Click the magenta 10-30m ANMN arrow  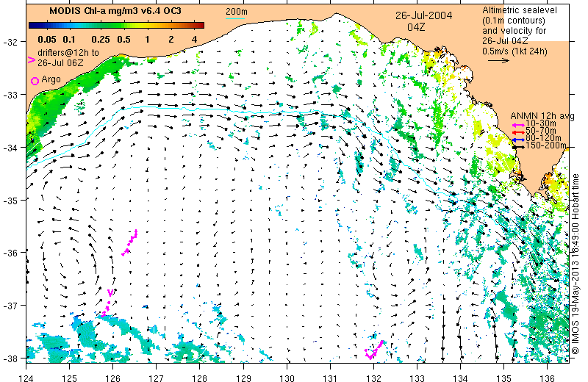click(519, 125)
